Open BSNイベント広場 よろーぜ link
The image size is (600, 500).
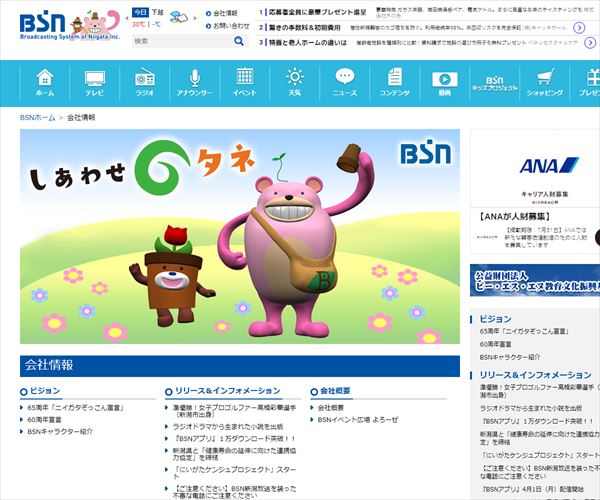click(358, 420)
